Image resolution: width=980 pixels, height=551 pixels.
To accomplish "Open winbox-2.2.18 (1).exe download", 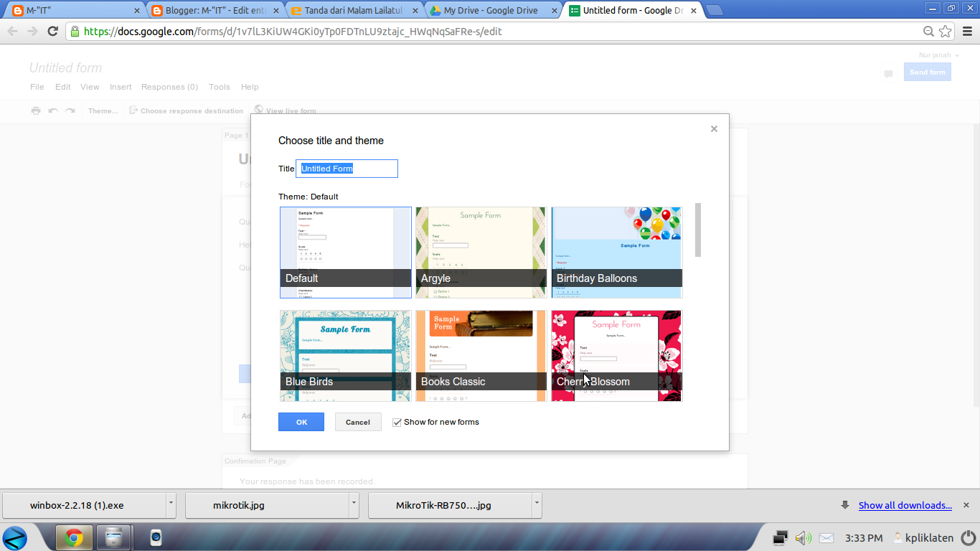I will pos(84,505).
